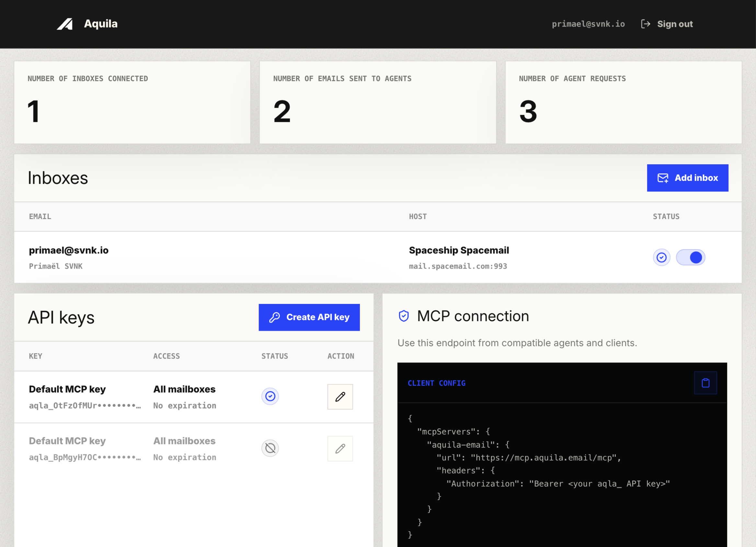
Task: Click the Inboxes section heading
Action: click(58, 178)
